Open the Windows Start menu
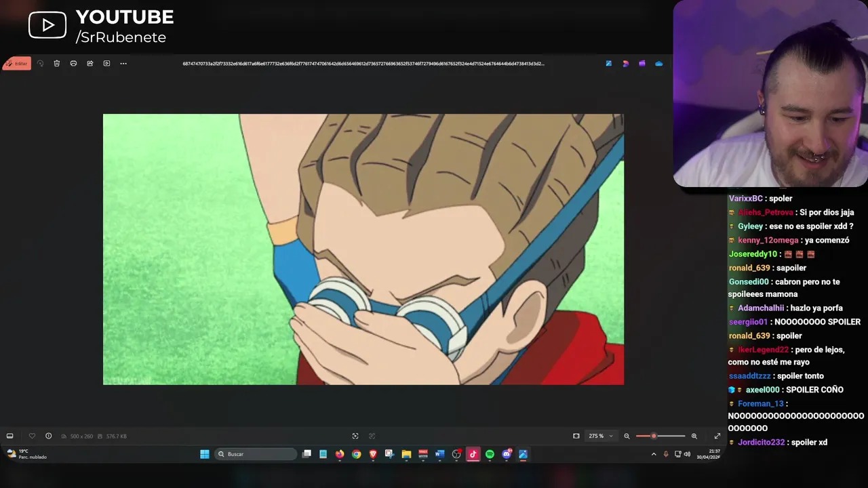868x488 pixels. [205, 454]
